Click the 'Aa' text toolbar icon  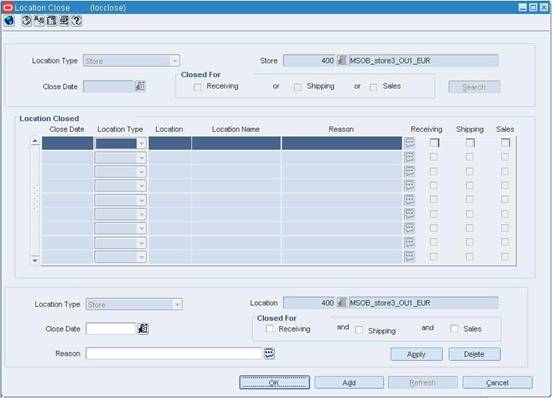coord(39,21)
